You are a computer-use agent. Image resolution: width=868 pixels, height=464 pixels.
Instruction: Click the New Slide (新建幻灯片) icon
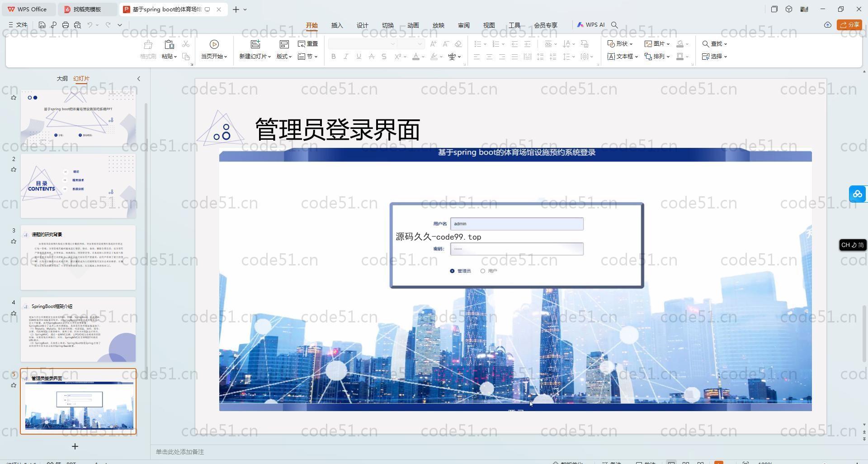coord(255,44)
